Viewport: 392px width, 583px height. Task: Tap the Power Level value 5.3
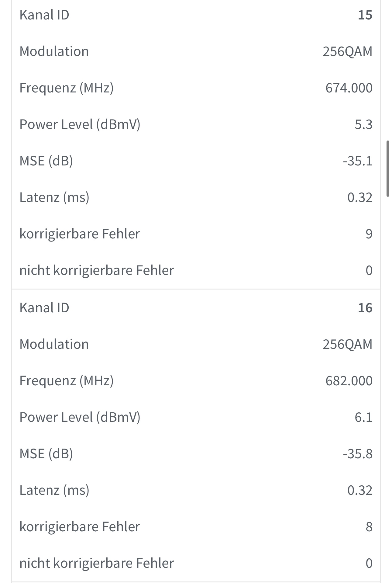(363, 124)
